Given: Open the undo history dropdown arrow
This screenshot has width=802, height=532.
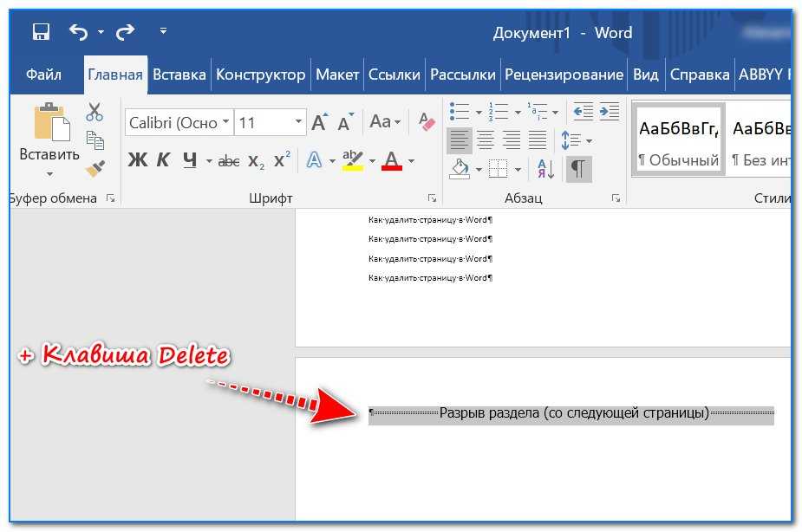Looking at the screenshot, I should [x=101, y=32].
